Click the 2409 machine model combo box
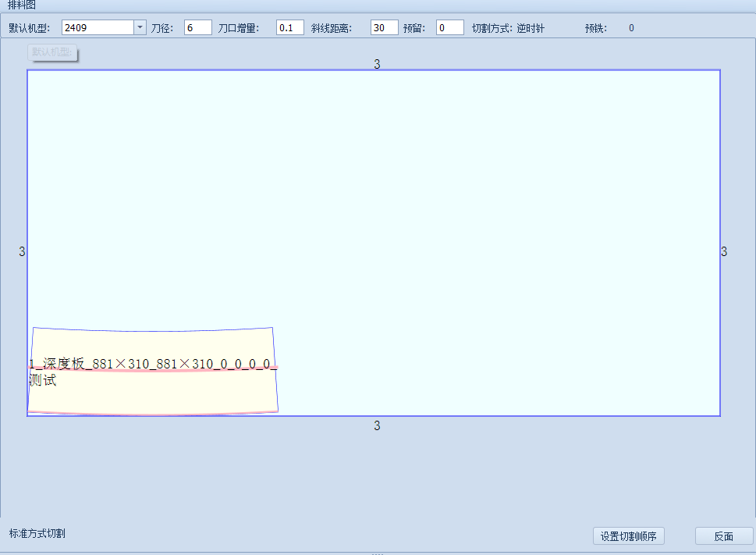The width and height of the screenshot is (756, 555). pos(98,27)
